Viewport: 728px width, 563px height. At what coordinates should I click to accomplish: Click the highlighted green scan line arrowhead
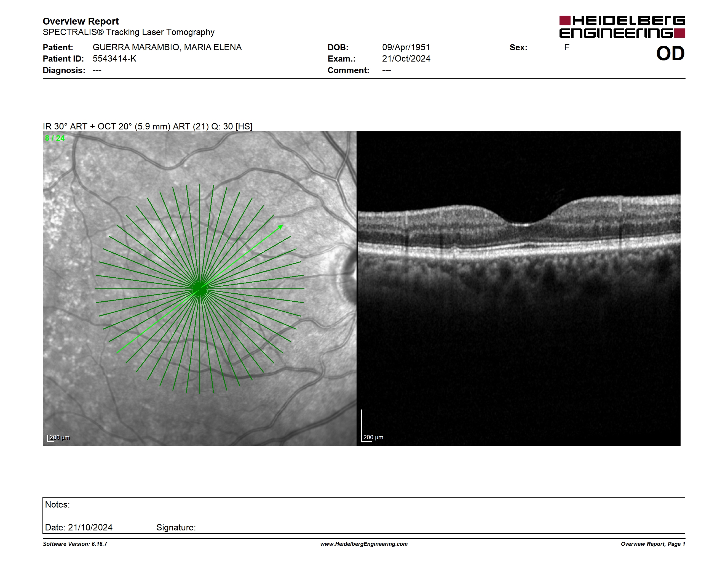pyautogui.click(x=281, y=227)
